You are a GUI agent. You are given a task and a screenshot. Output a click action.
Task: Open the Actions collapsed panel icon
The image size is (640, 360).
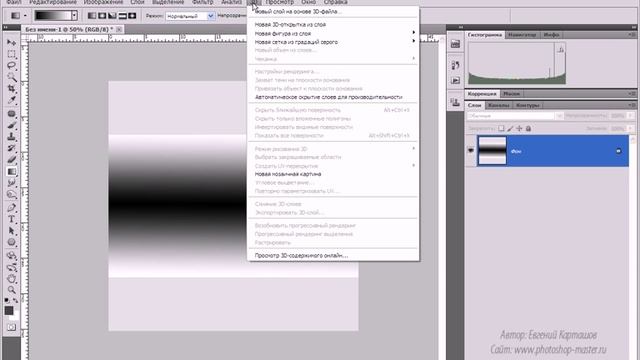[456, 80]
